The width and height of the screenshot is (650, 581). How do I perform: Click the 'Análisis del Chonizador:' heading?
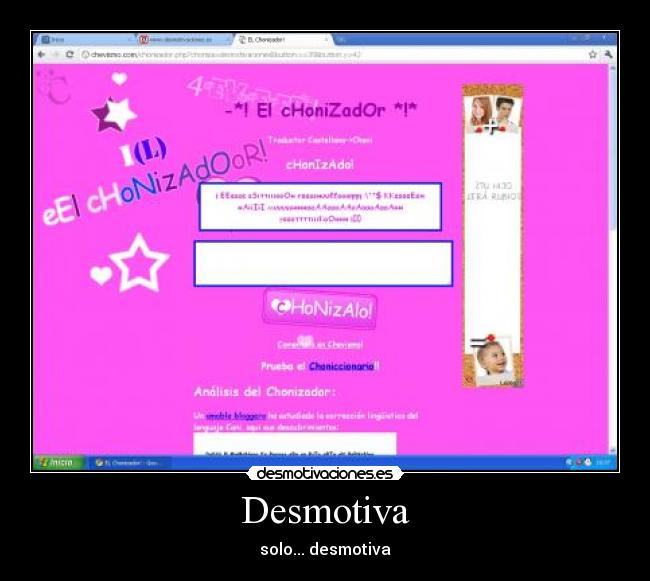coord(265,392)
